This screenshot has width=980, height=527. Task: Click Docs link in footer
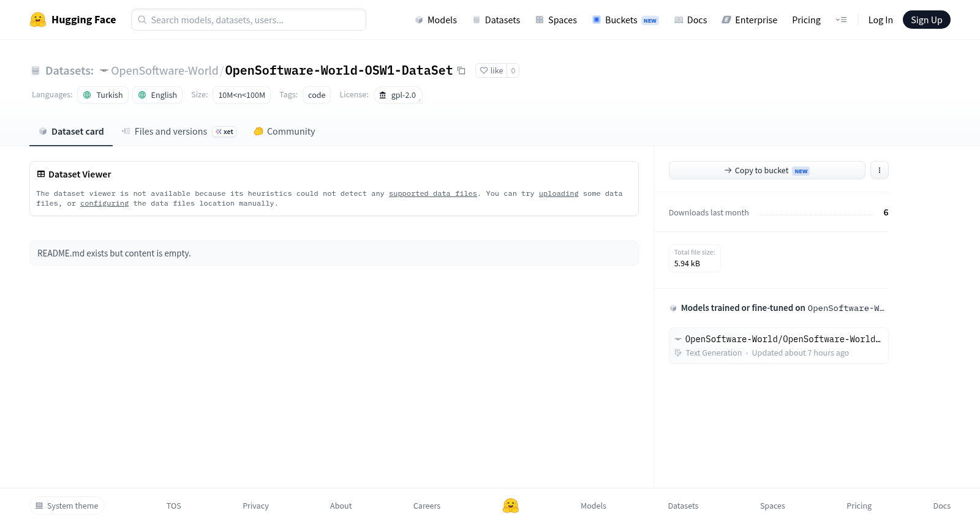(x=941, y=506)
